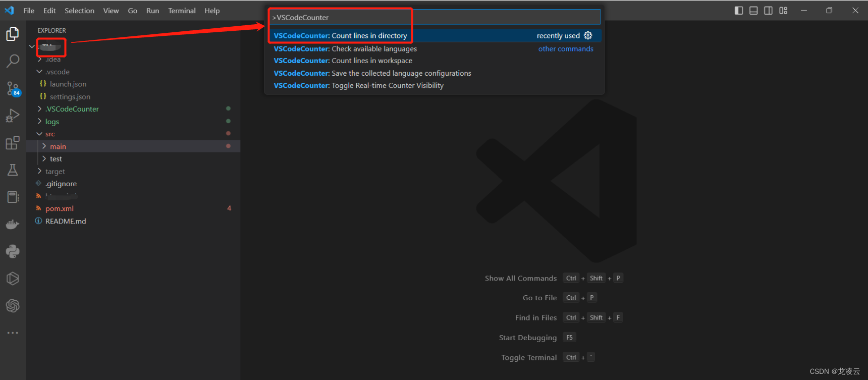Image resolution: width=868 pixels, height=380 pixels.
Task: Toggle secondary side bar layout icon
Action: [768, 10]
